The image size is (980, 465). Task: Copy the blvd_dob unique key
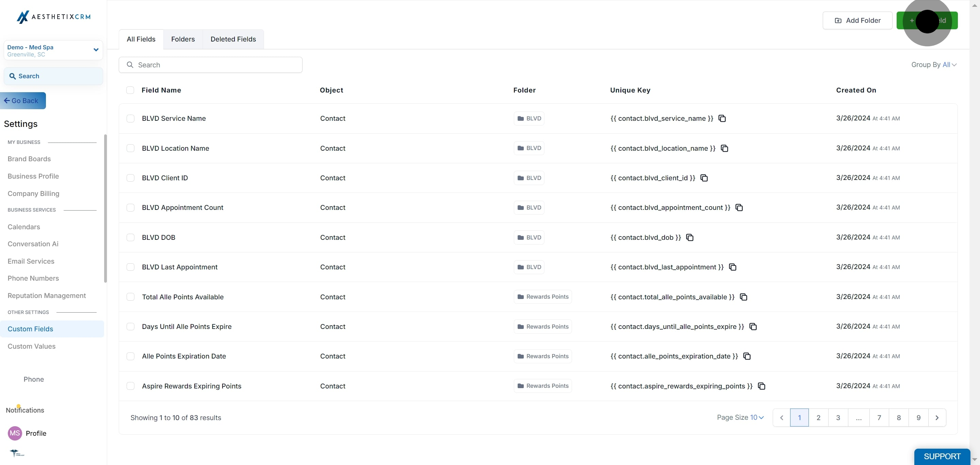pos(689,237)
